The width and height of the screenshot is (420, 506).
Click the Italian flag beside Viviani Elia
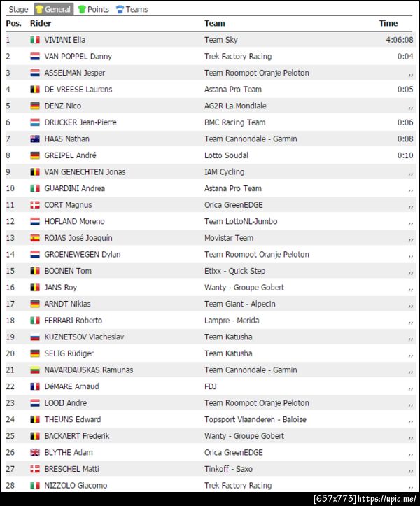pyautogui.click(x=35, y=40)
